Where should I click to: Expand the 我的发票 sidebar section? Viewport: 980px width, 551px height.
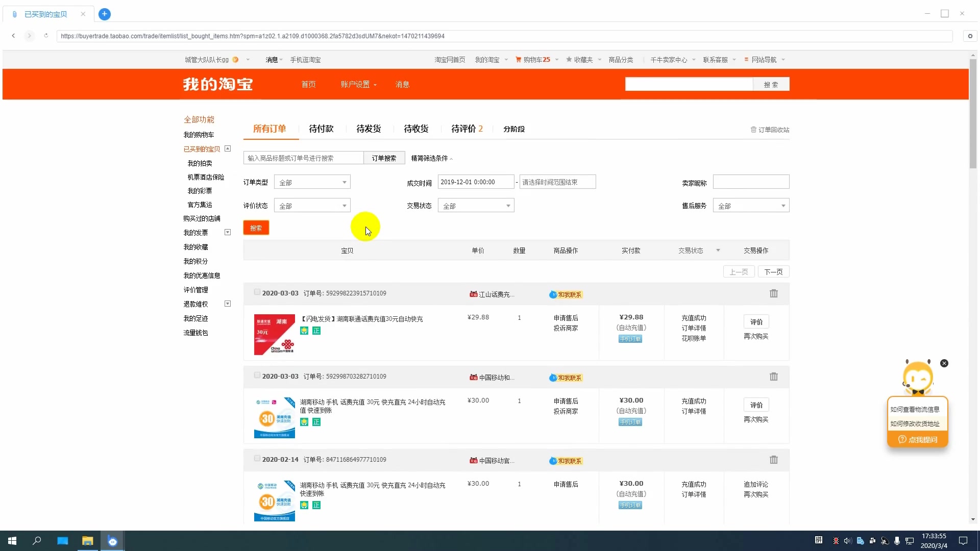coord(228,232)
